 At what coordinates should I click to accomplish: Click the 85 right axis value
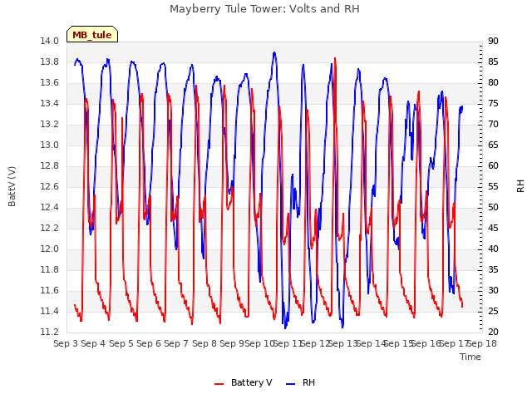493,62
